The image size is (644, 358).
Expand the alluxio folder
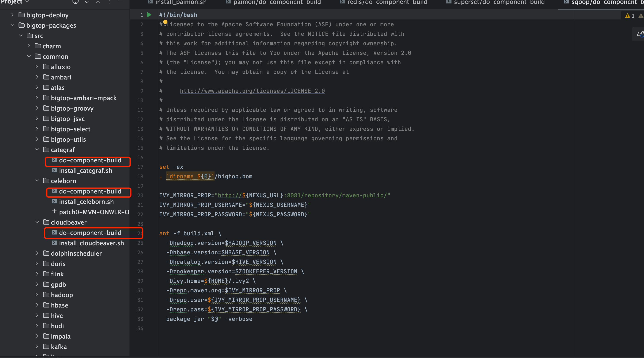click(37, 67)
